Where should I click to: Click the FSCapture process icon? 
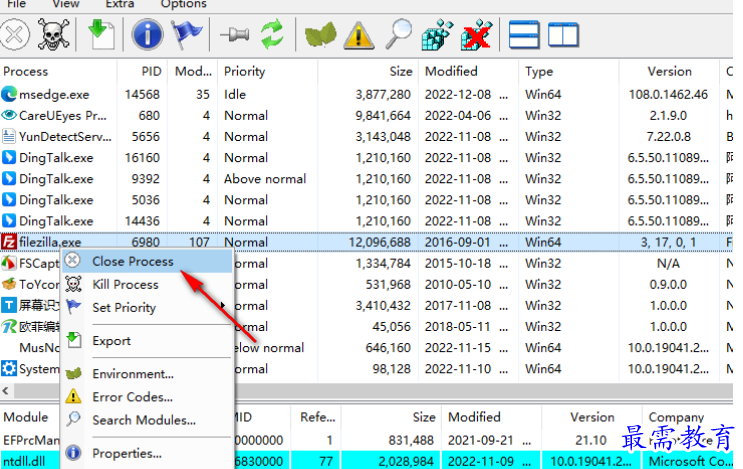tap(9, 263)
